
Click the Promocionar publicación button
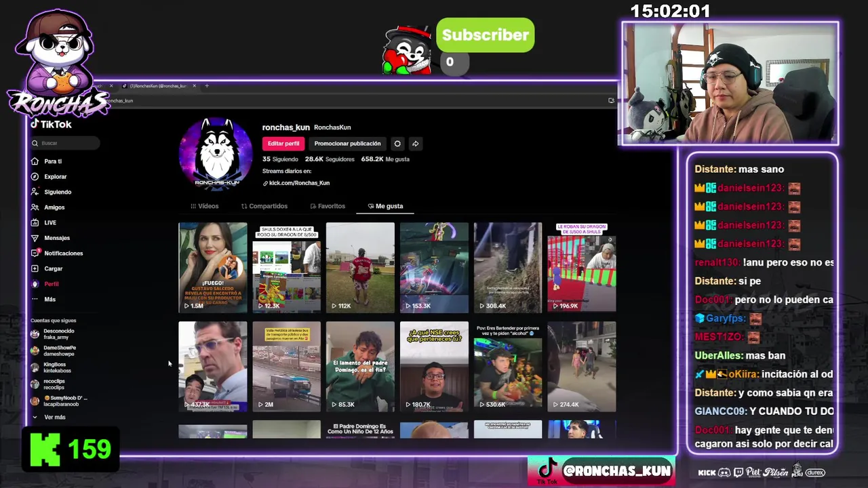(347, 144)
